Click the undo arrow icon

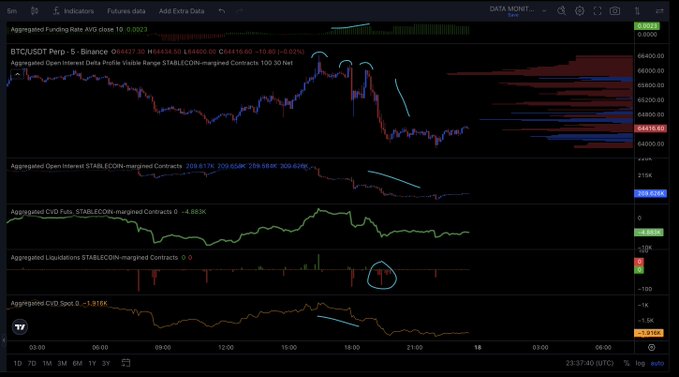point(222,11)
